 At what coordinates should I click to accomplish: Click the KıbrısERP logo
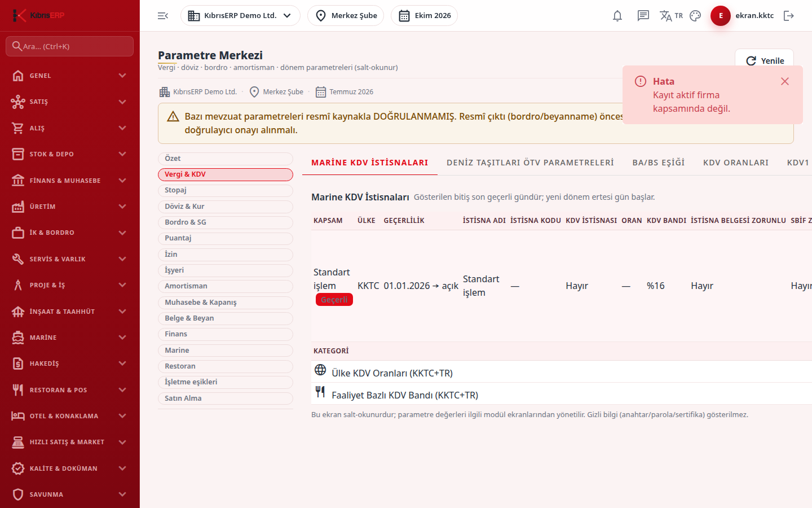[38, 15]
